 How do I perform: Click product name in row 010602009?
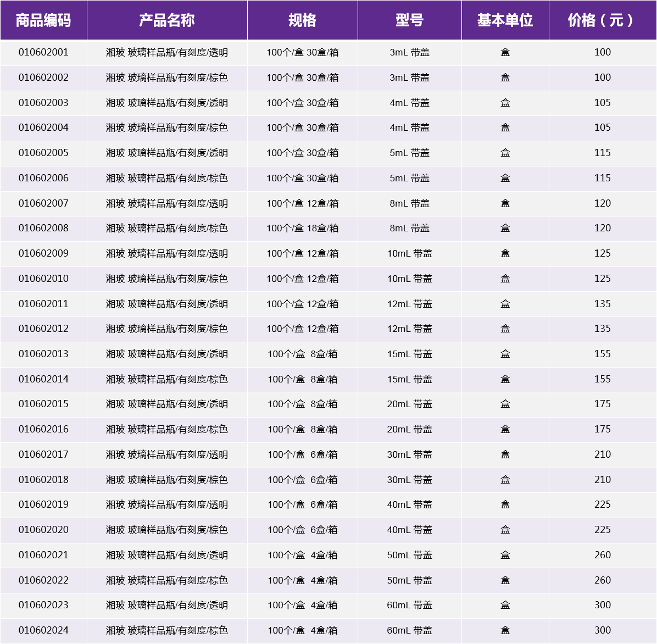167,253
